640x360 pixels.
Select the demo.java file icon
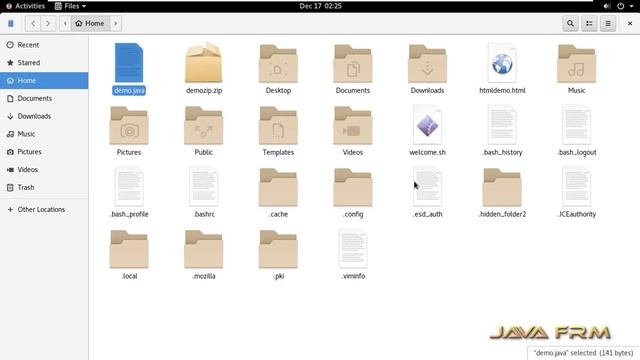pos(129,63)
